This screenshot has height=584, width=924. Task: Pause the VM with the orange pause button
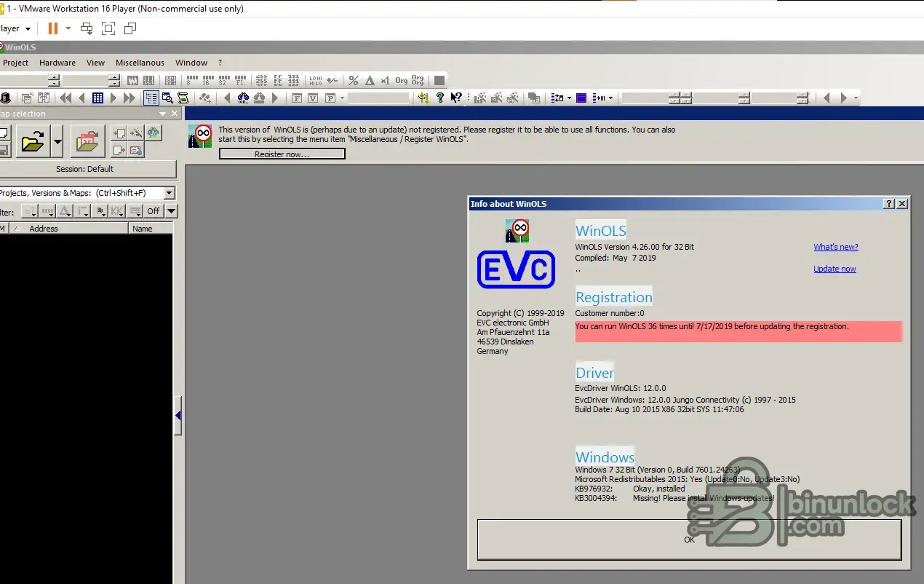[52, 28]
